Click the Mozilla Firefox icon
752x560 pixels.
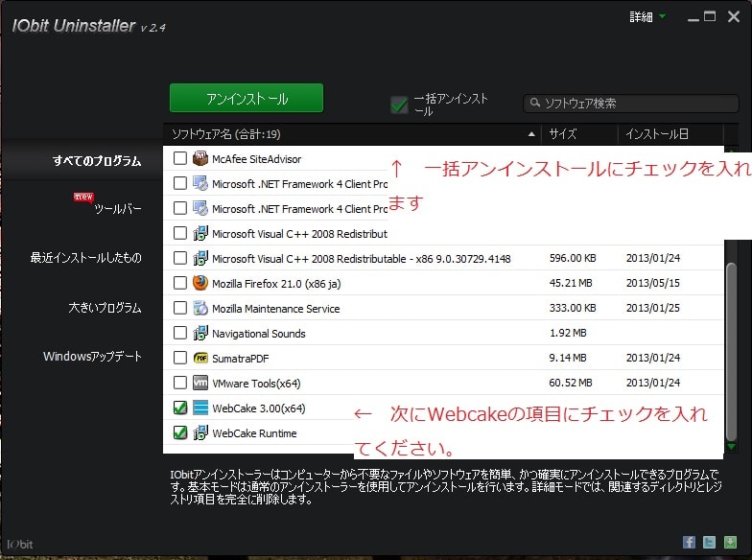point(200,283)
